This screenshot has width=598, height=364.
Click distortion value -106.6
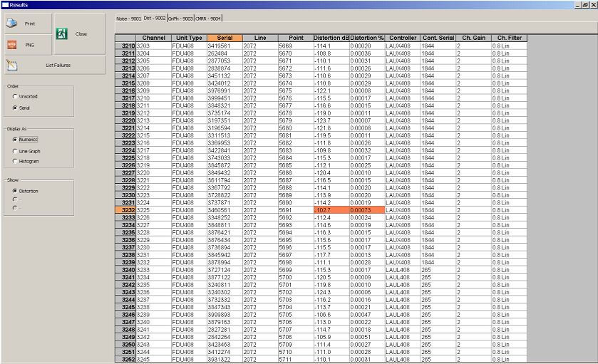click(331, 314)
